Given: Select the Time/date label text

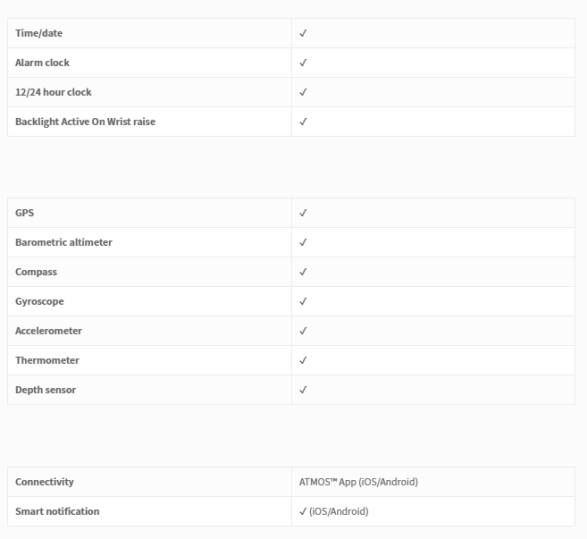Looking at the screenshot, I should pyautogui.click(x=39, y=33).
